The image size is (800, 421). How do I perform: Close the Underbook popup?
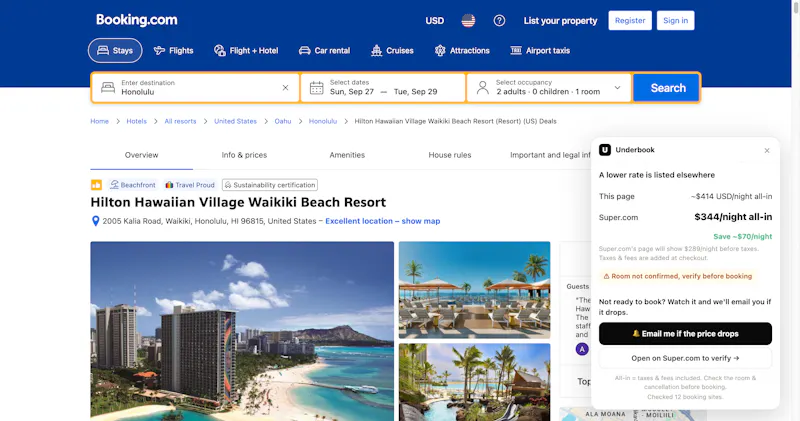coord(767,151)
